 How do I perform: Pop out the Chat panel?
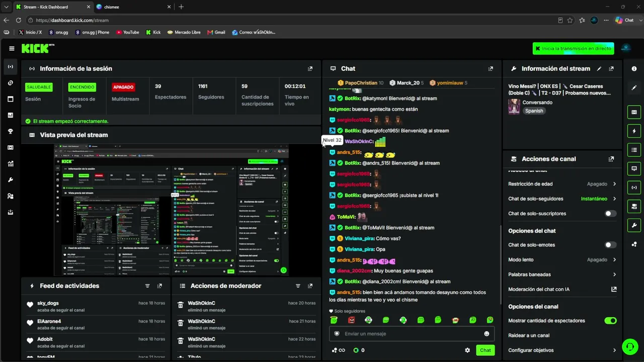tap(491, 68)
